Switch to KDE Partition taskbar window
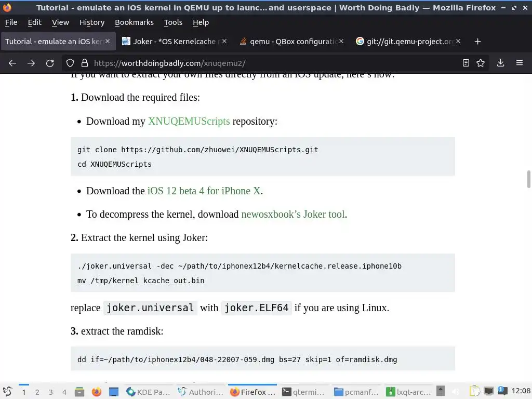This screenshot has height=399, width=532. pos(148,392)
